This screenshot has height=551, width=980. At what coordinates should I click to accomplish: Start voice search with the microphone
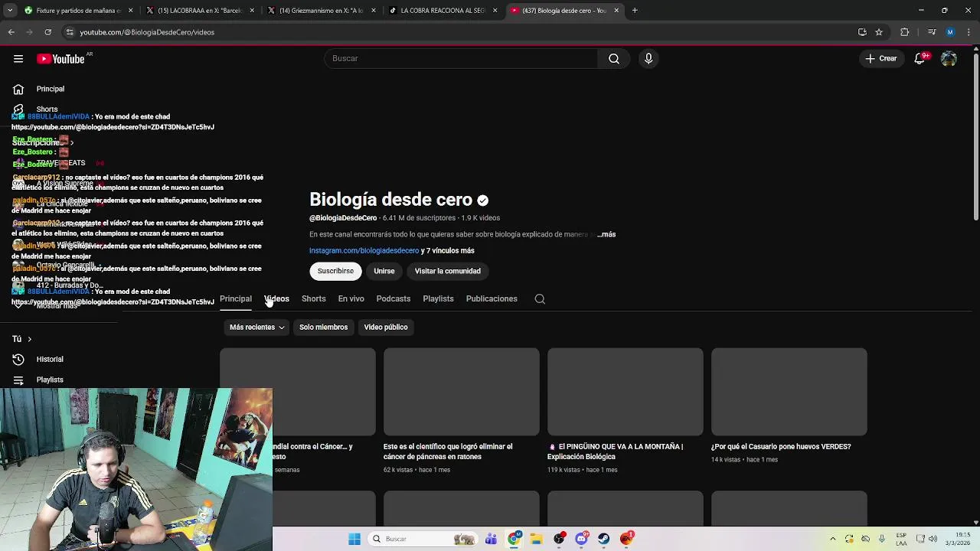(x=648, y=58)
